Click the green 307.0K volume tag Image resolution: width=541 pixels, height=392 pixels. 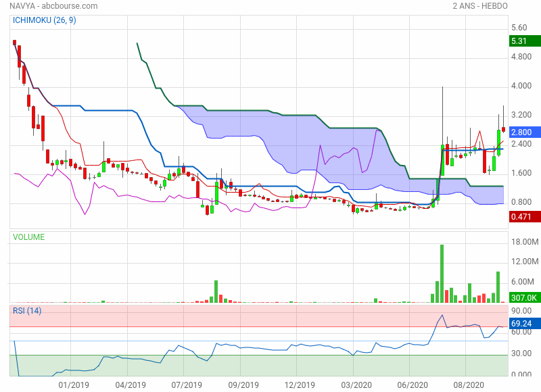(525, 297)
